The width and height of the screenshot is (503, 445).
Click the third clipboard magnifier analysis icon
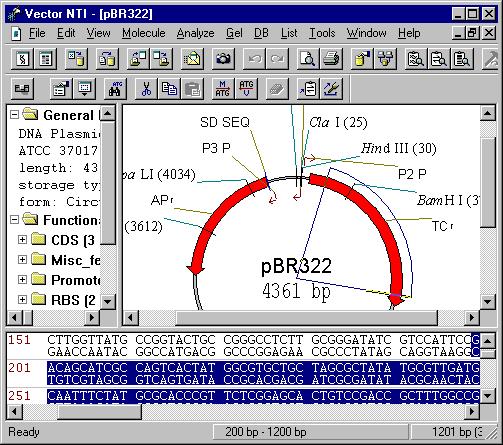click(462, 59)
